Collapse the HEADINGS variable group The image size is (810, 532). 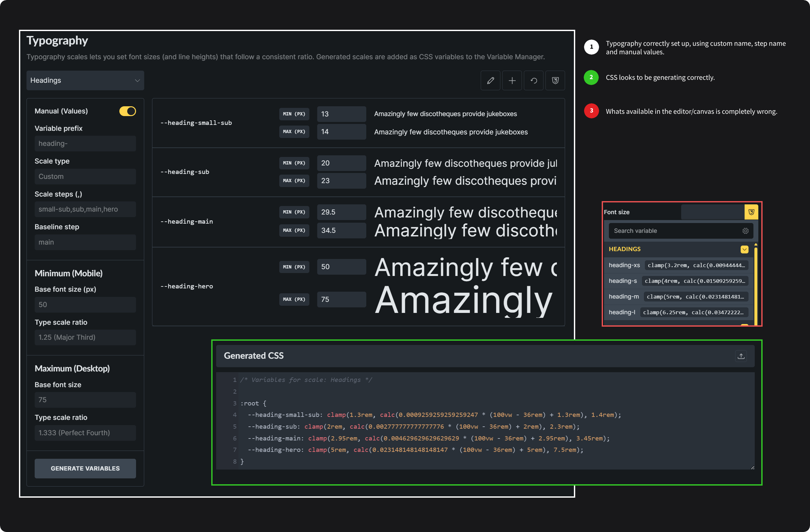[x=744, y=249]
